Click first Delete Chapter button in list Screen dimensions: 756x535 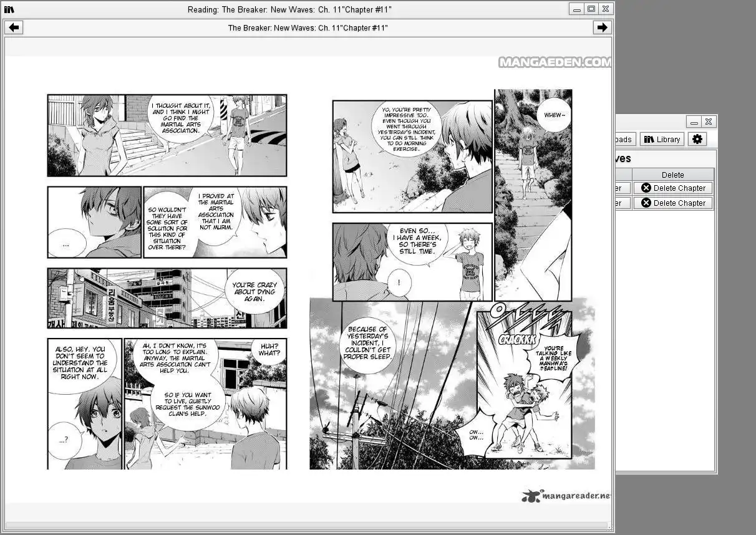(x=673, y=188)
